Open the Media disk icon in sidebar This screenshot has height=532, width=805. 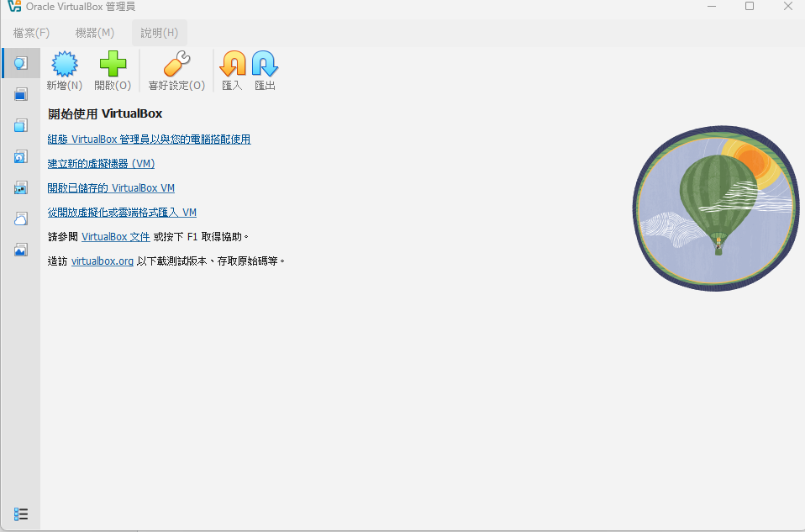click(20, 156)
